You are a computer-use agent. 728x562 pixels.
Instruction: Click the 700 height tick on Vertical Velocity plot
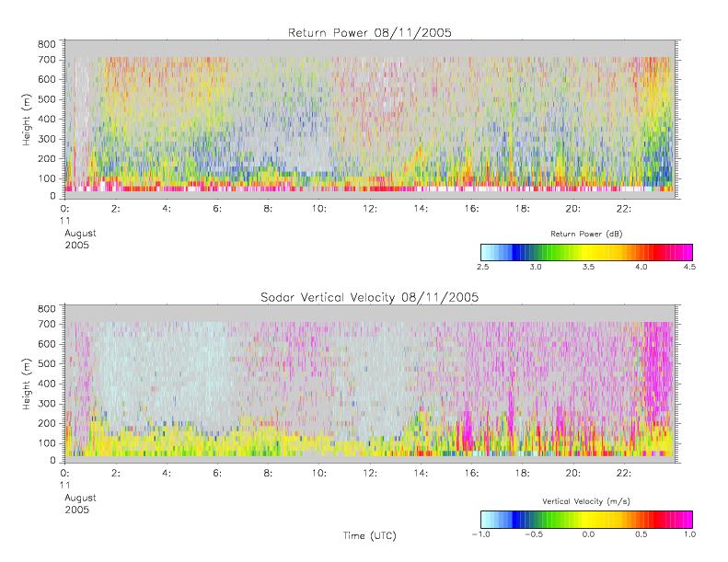click(x=46, y=324)
